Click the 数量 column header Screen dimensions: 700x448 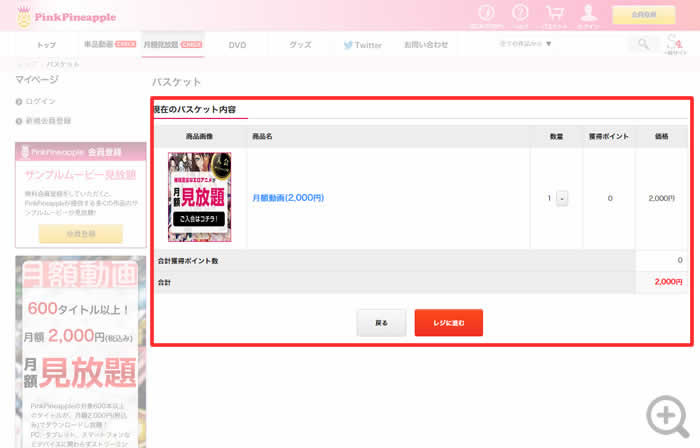(556, 136)
